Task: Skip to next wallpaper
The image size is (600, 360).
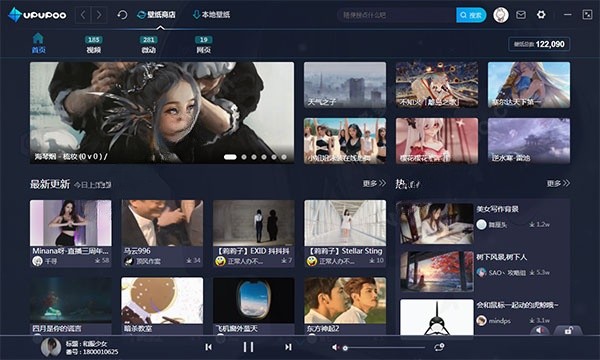Action: pos(288,347)
